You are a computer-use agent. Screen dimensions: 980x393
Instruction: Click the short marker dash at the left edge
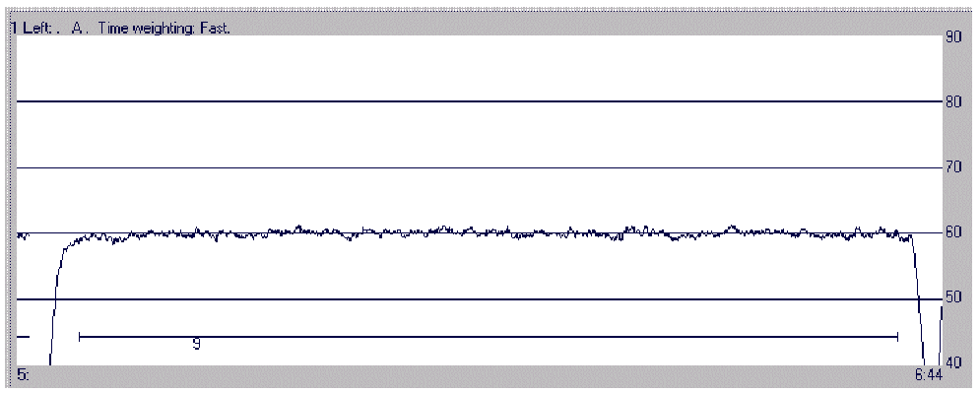pos(23,337)
